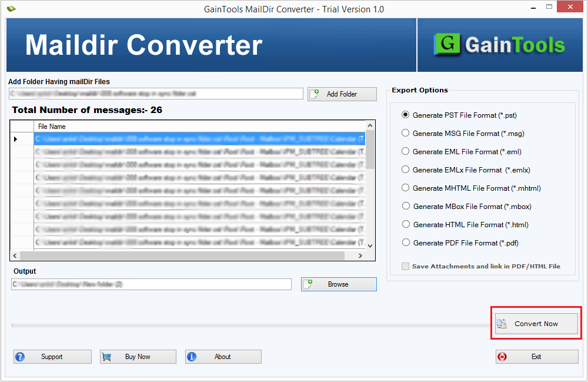Viewport: 588px width, 382px height.
Task: Click the Add Folder plus-page icon
Action: tap(314, 94)
